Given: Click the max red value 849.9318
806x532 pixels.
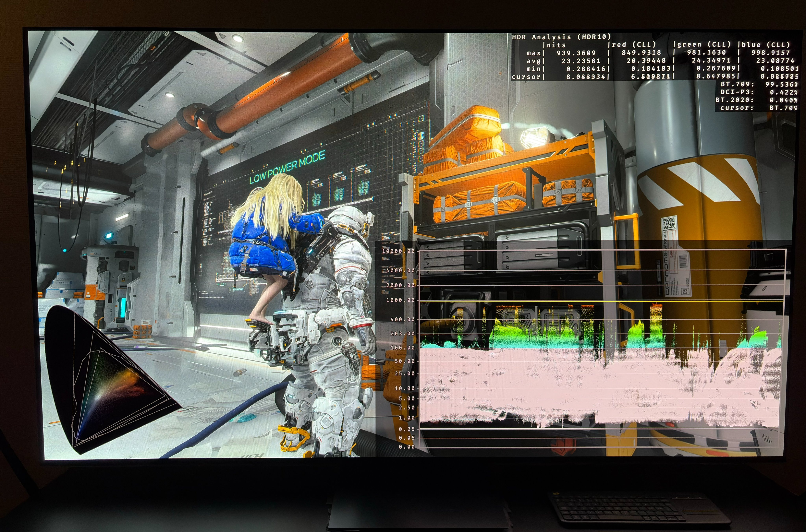Looking at the screenshot, I should point(641,53).
